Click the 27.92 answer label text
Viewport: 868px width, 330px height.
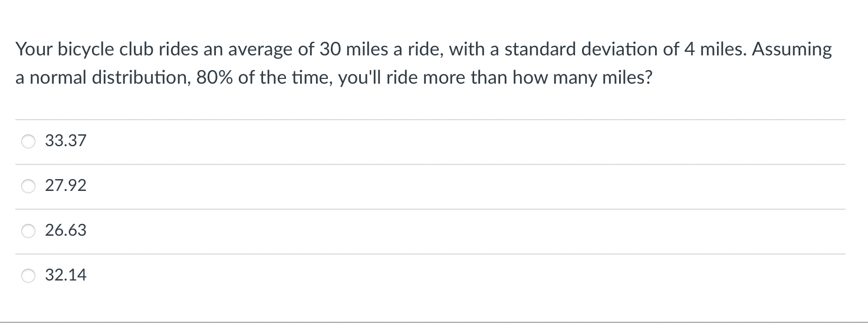pos(65,186)
